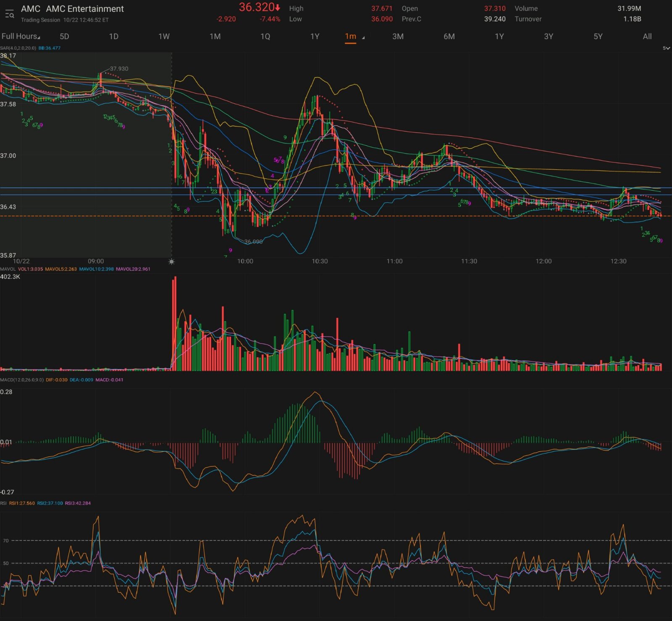Click the RSI3:42.284 value
The height and width of the screenshot is (621, 672).
tap(78, 503)
